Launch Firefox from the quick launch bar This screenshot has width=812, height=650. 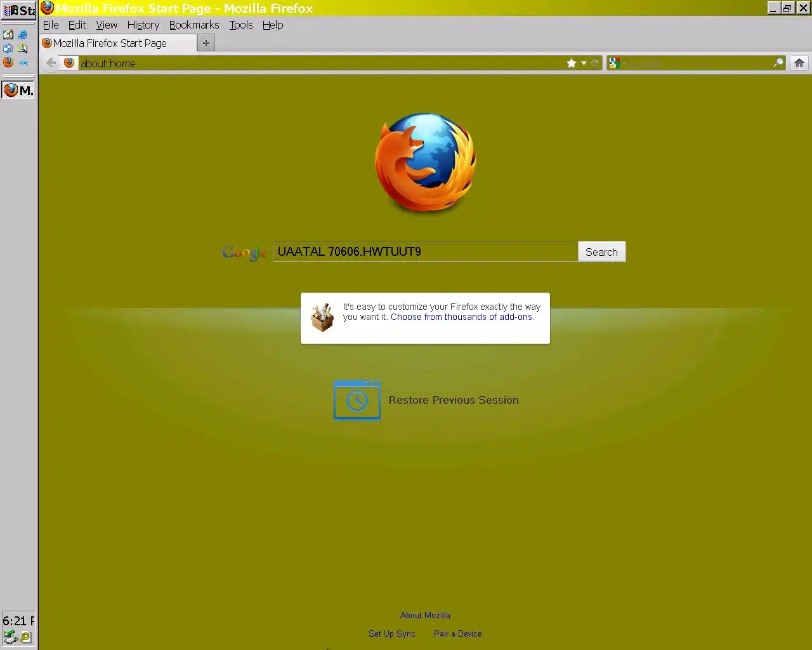click(8, 62)
